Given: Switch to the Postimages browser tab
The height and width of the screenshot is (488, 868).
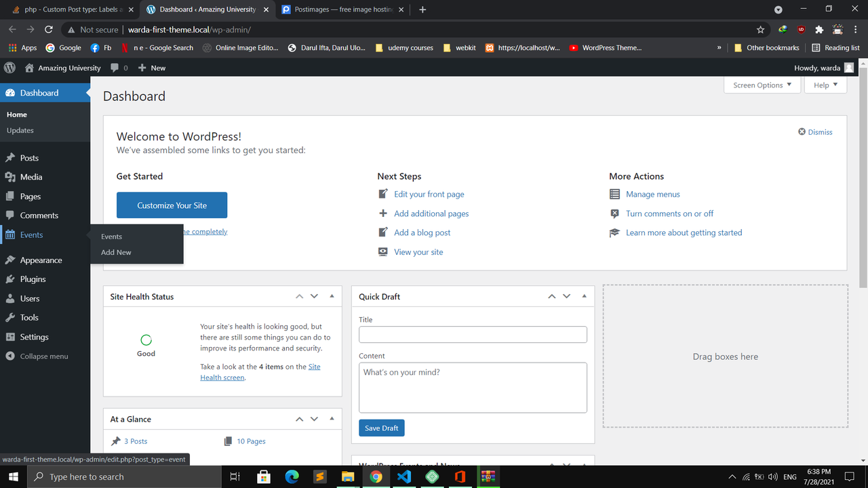Looking at the screenshot, I should 342,9.
